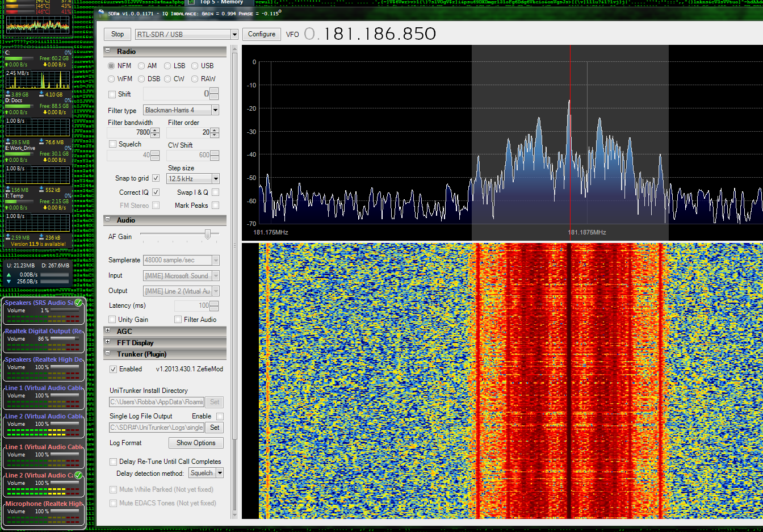Open the Filter type dropdown
Screen dimensions: 763x532
click(x=215, y=110)
